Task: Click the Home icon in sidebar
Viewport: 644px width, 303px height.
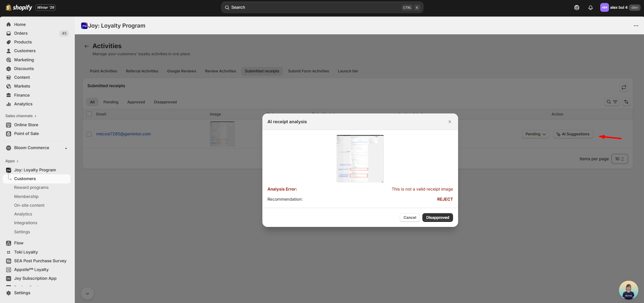Action: pyautogui.click(x=9, y=25)
